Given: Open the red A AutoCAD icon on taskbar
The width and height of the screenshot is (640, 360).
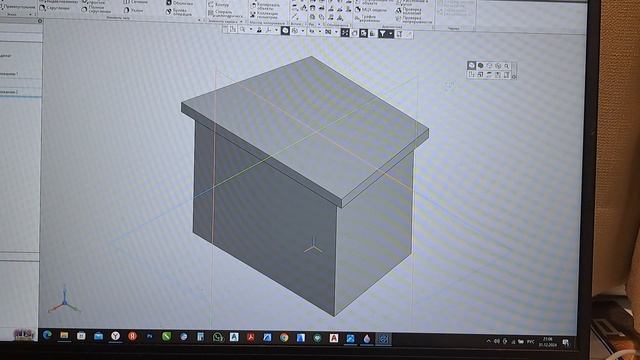Looking at the screenshot, I should (x=334, y=338).
